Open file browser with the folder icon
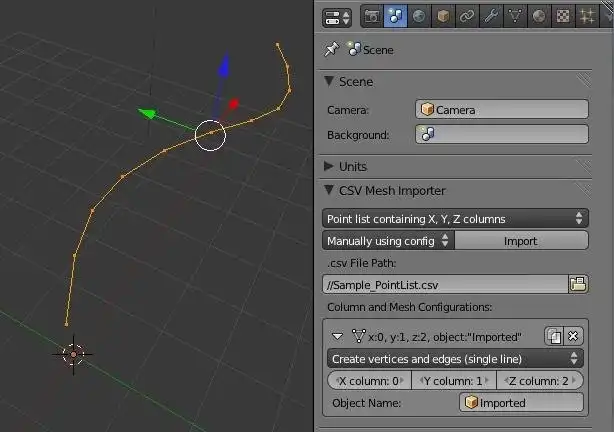The image size is (614, 432). (x=578, y=284)
